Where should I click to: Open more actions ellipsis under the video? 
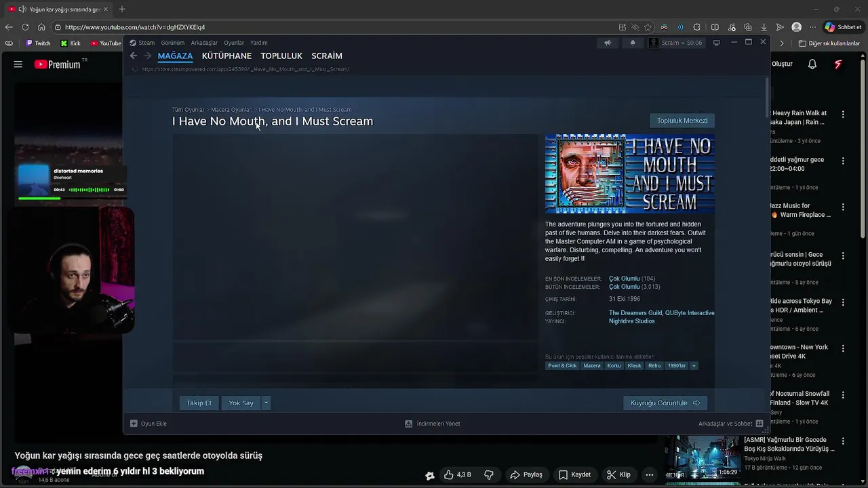tap(650, 474)
